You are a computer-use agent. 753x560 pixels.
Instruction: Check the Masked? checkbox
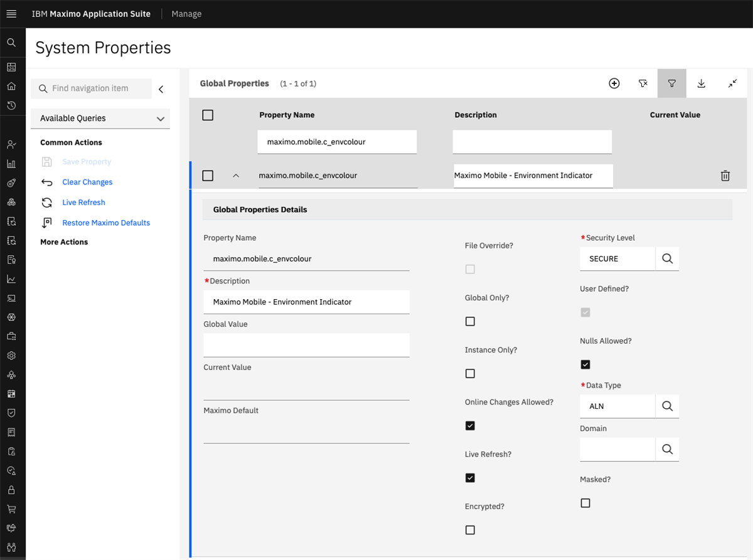click(x=585, y=503)
